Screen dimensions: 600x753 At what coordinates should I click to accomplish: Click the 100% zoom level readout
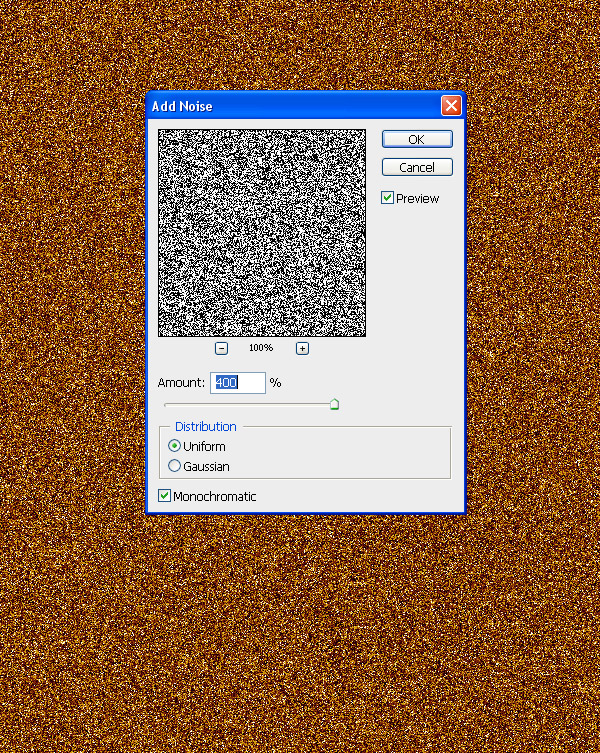(261, 348)
